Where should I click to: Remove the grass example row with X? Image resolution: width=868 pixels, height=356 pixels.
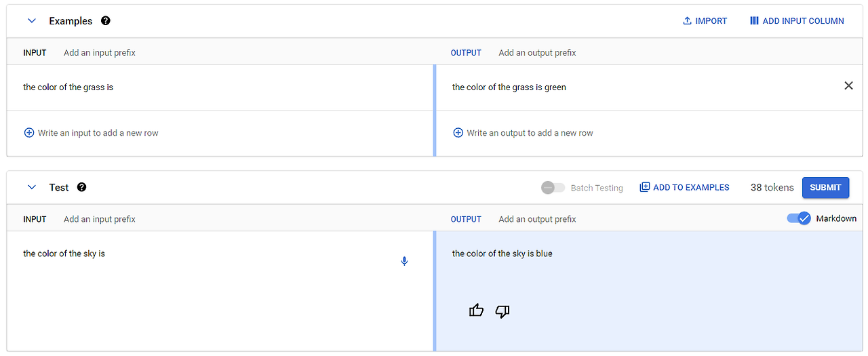(x=848, y=85)
